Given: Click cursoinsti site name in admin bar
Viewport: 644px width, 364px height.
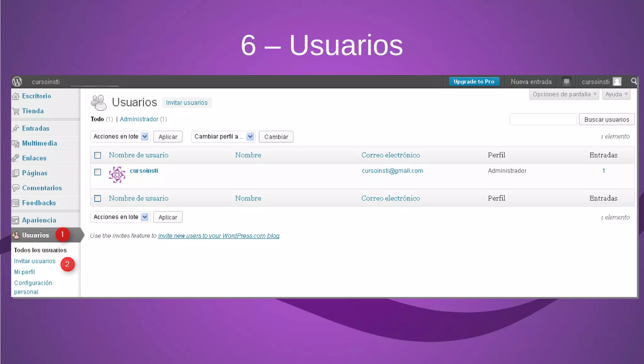Looking at the screenshot, I should (46, 82).
